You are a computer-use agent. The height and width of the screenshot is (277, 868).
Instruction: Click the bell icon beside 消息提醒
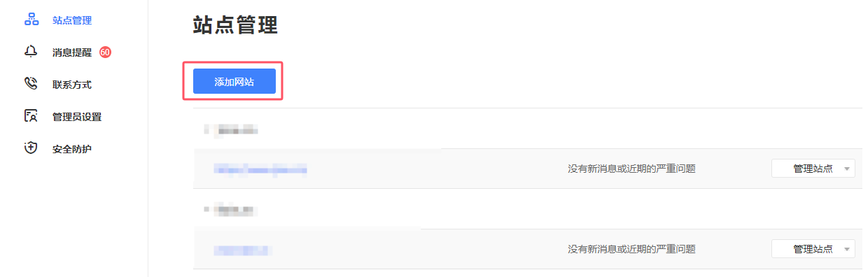point(31,52)
